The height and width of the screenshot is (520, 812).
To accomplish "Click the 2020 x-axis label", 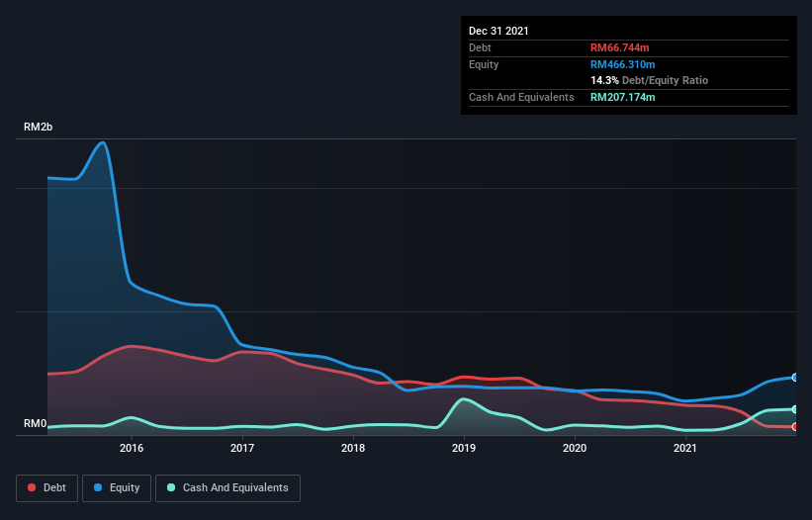I will (575, 448).
